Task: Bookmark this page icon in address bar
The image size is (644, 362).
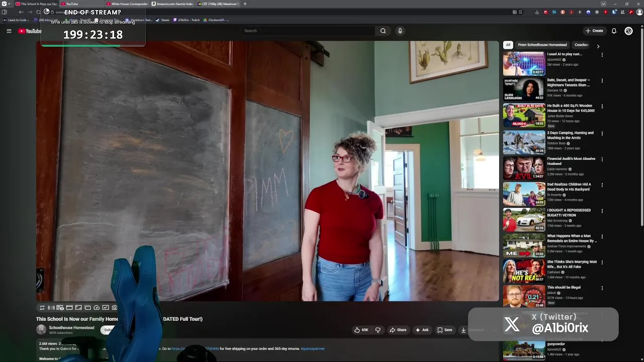Action: click(520, 12)
